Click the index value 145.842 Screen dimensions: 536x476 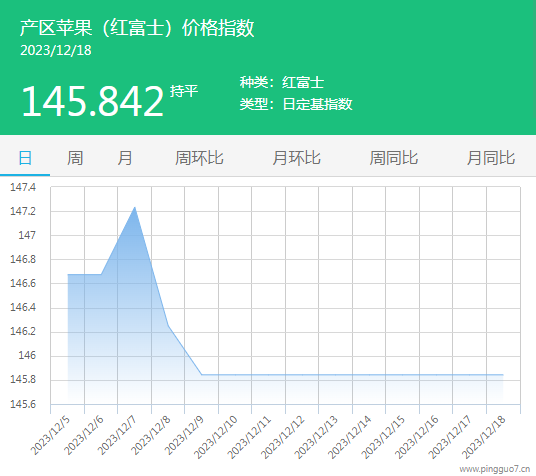93,101
